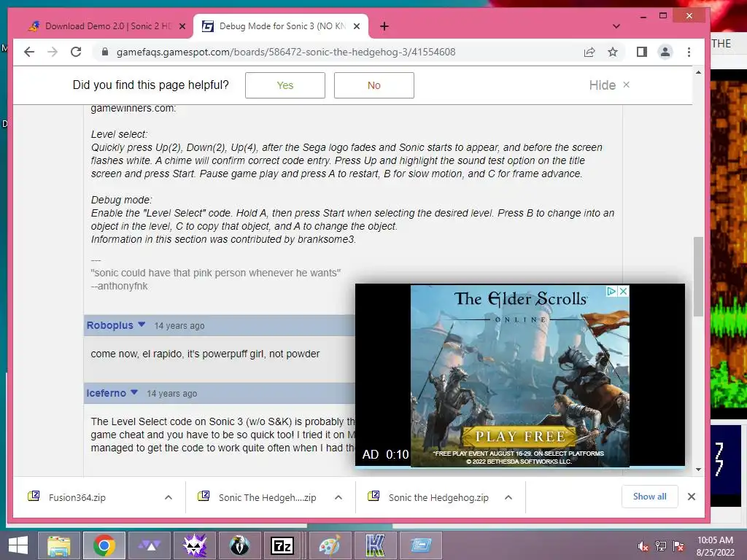Hide the helpful survey bar
Viewport: 747px width, 560px height.
click(609, 85)
